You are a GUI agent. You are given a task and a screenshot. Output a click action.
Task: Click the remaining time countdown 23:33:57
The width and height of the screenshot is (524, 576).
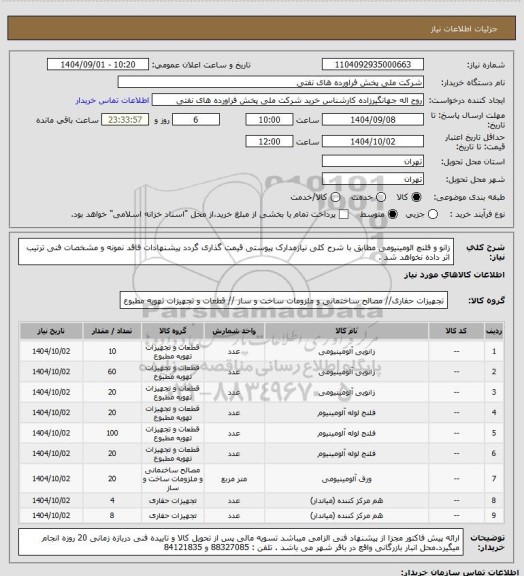125,120
